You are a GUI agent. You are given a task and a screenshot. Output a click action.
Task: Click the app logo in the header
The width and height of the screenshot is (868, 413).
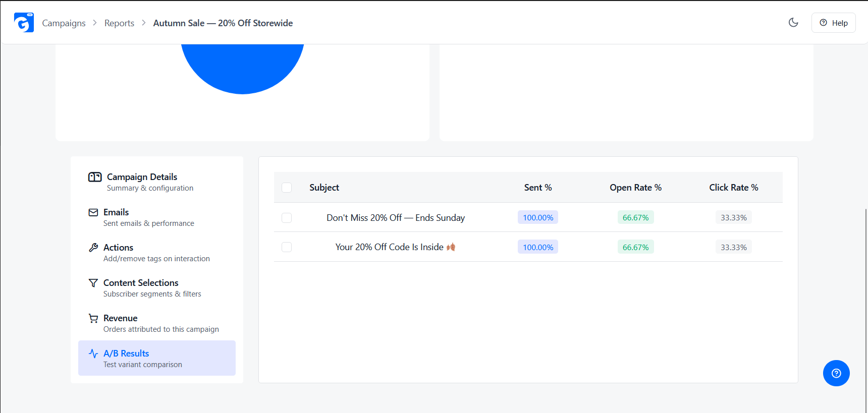(x=24, y=23)
